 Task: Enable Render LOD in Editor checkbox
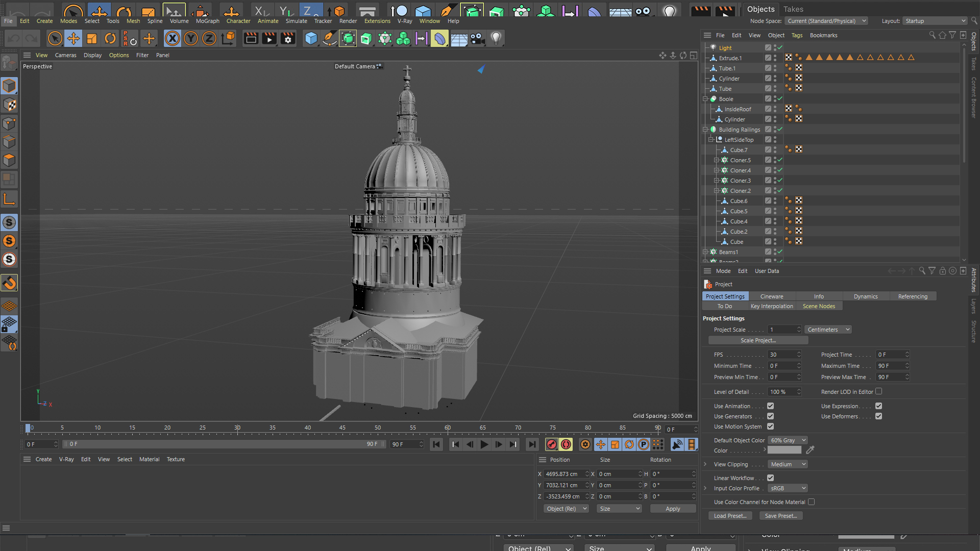pos(878,392)
